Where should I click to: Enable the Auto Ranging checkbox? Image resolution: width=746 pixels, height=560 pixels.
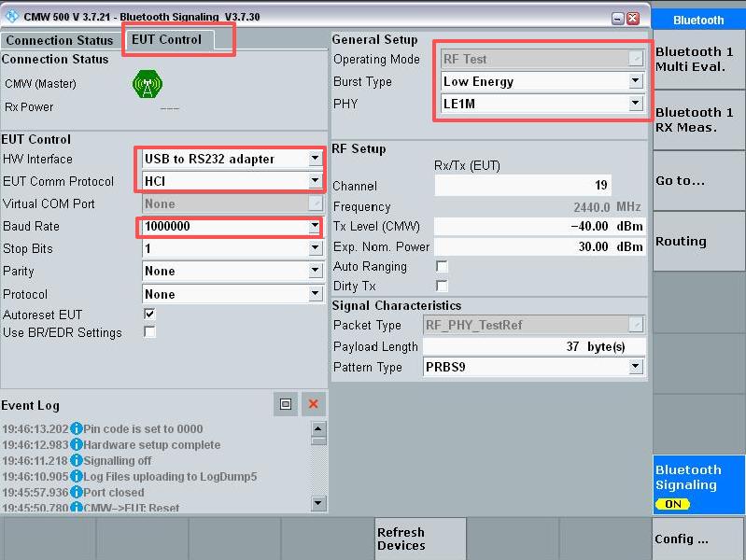(x=442, y=266)
